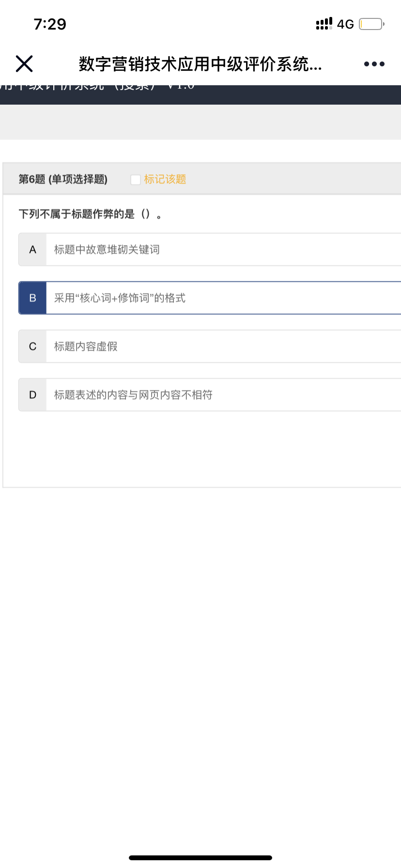Screen dimensions: 401x868
Task: Select the letter A option box
Action: coord(32,249)
